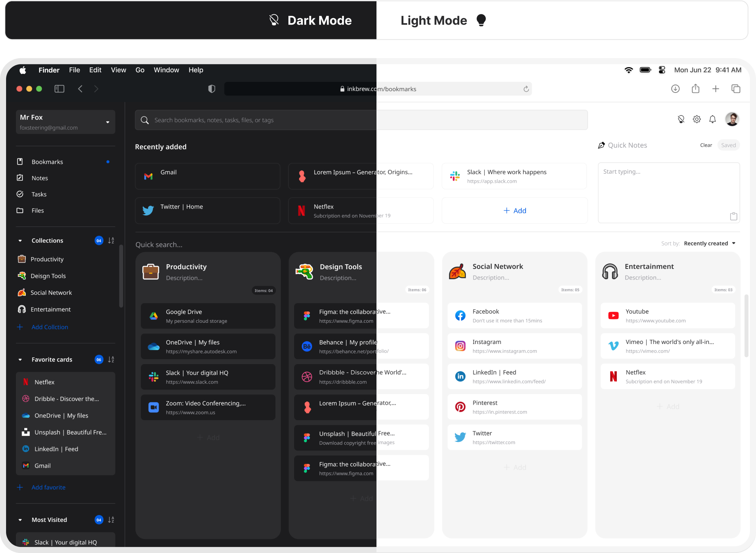
Task: Open the Gmail recently added card
Action: pyautogui.click(x=208, y=176)
